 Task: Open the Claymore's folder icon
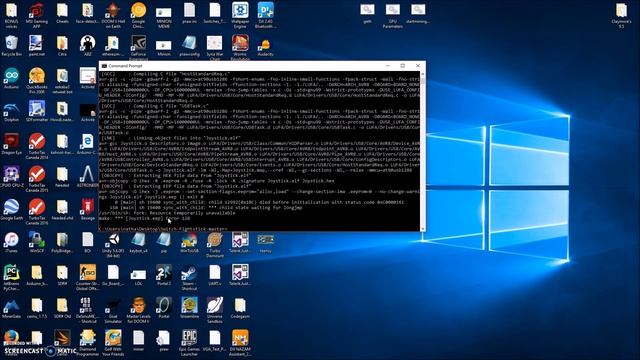click(621, 16)
